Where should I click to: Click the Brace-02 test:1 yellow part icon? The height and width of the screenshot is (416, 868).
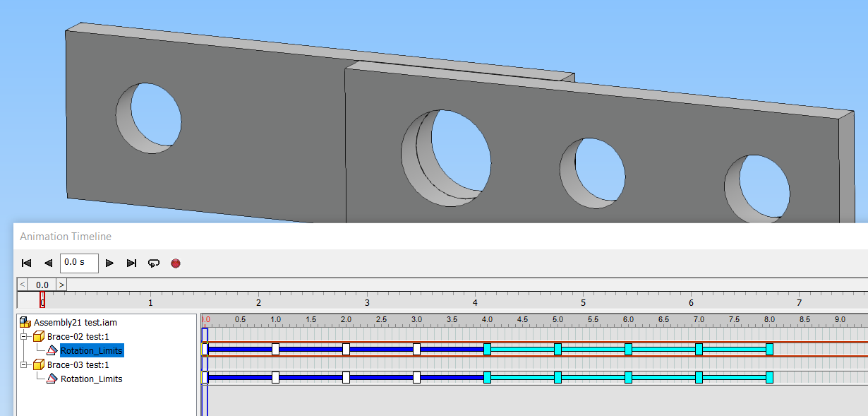(38, 336)
